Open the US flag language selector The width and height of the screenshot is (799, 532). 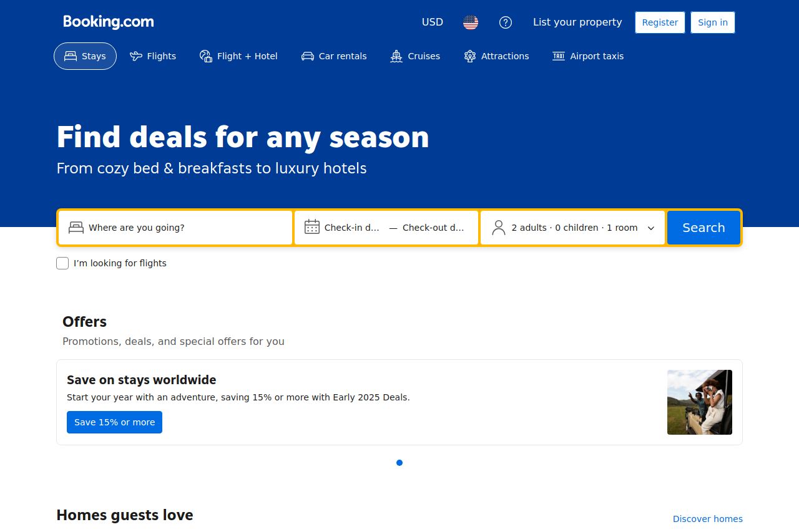(x=471, y=22)
